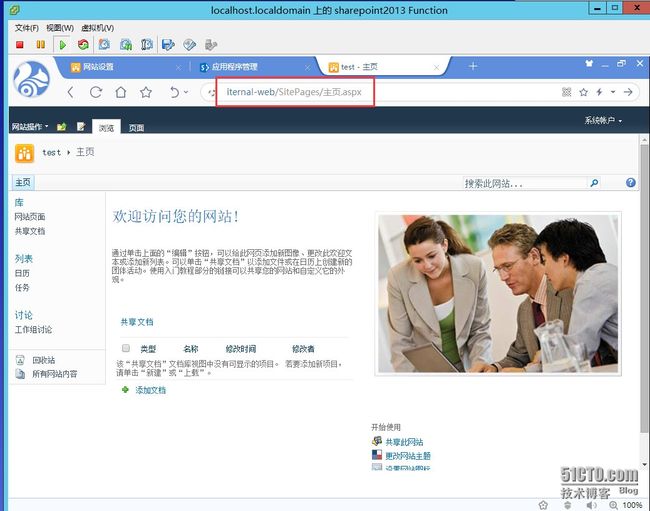650x511 pixels.
Task: Close the test - 主页 tab
Action: point(436,67)
